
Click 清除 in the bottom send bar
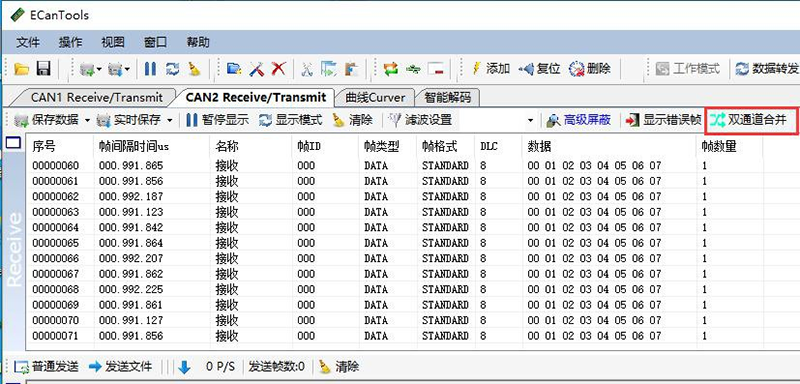click(339, 366)
